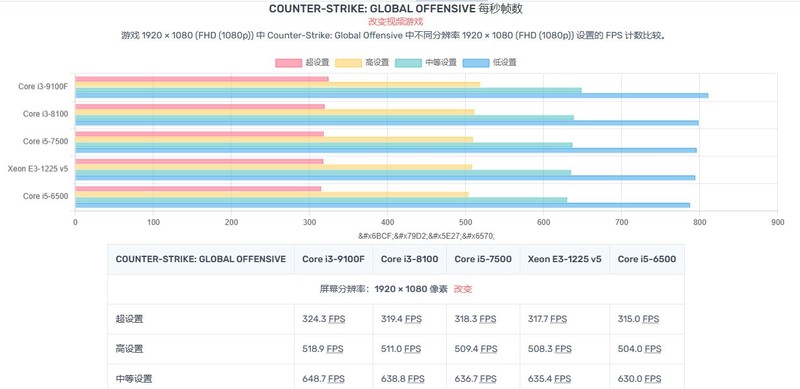Click the Core i3-9100F pink ultra bar
The image size is (800, 389).
202,79
